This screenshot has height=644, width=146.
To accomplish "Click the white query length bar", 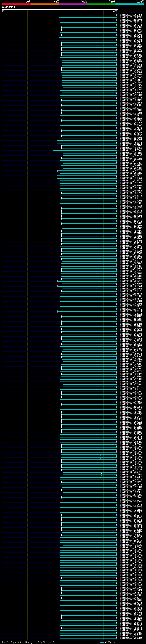I will [x=60, y=10].
